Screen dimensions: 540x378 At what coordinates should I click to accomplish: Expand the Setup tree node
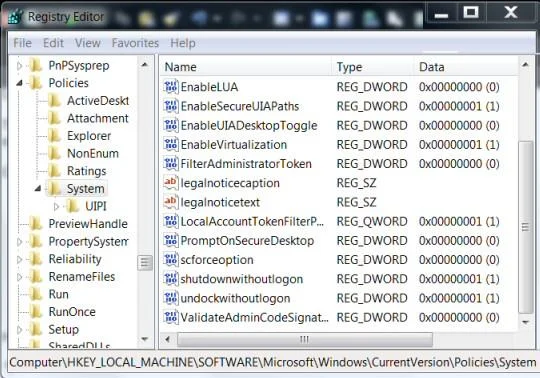[x=20, y=330]
